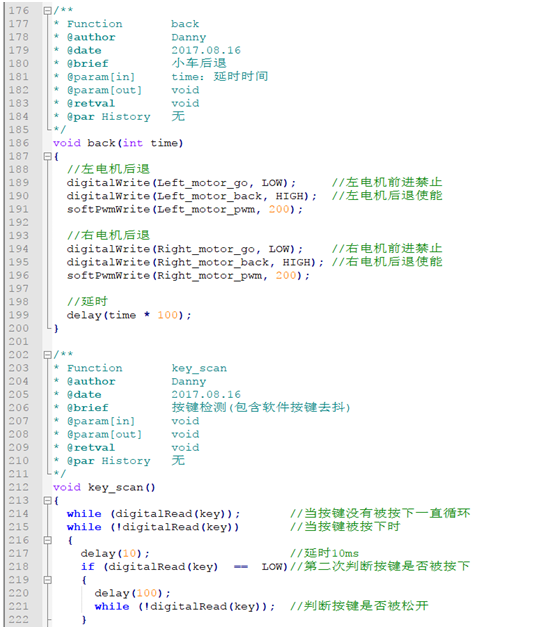Collapse the back function body fold at line 187
Image resolution: width=557 pixels, height=629 pixels.
(47, 156)
